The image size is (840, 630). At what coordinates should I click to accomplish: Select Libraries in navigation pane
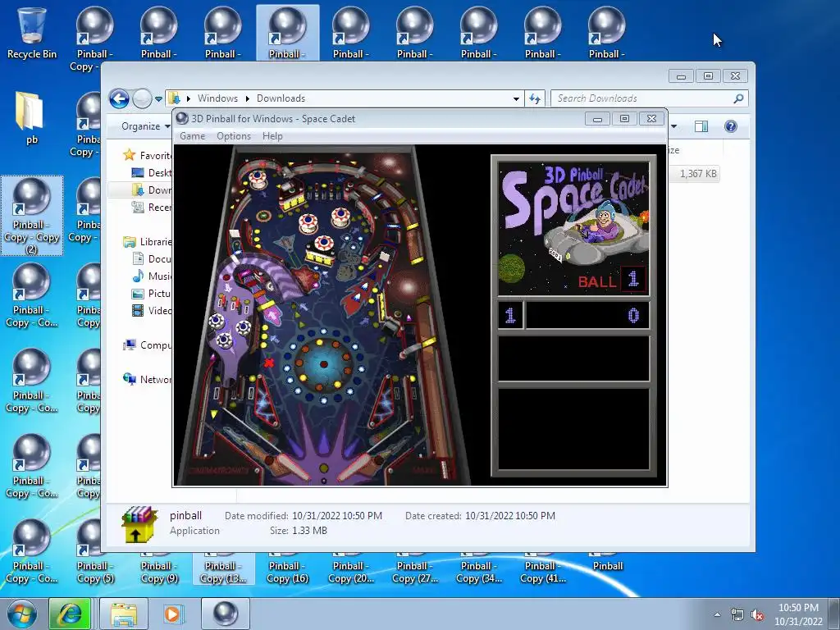tap(148, 242)
